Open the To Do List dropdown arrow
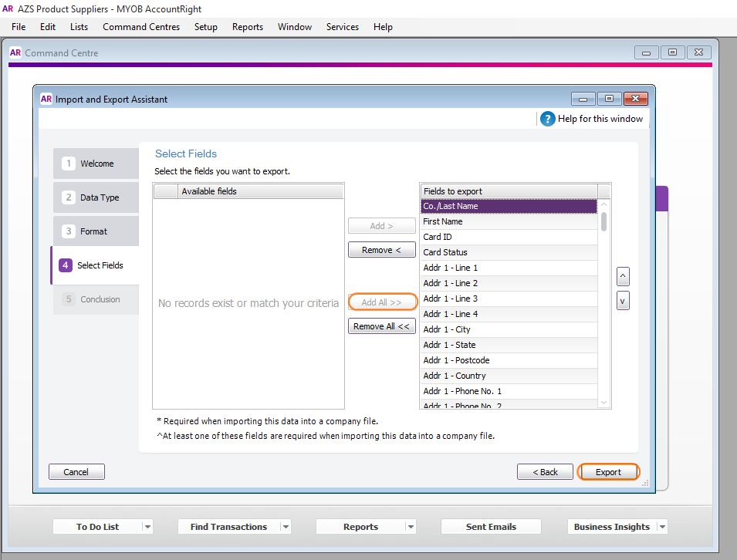 click(x=147, y=527)
